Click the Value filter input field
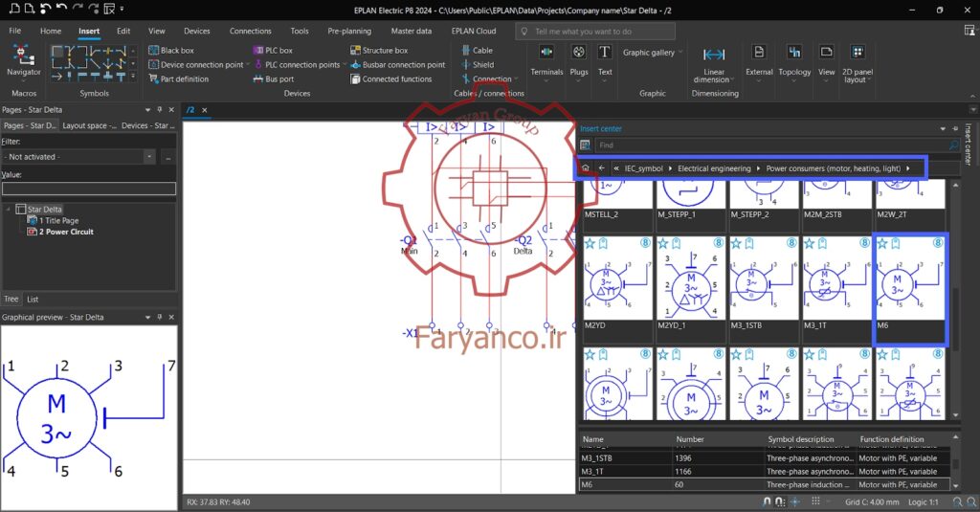The image size is (980, 512). (89, 189)
